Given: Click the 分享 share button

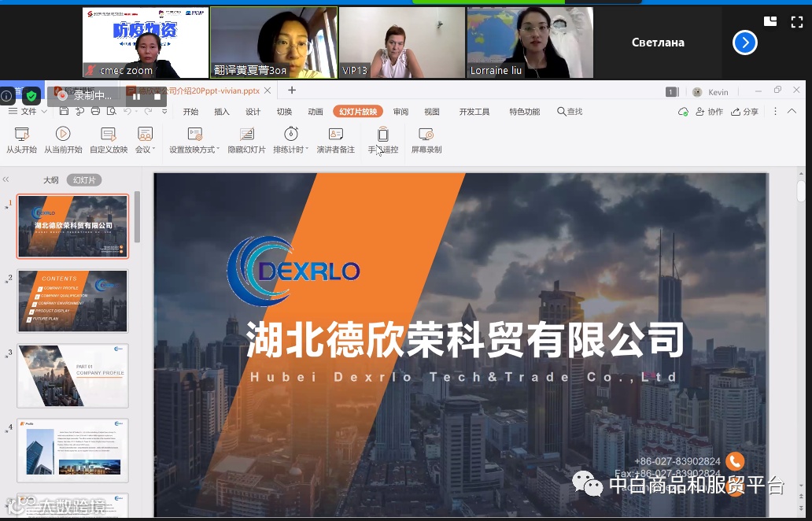Looking at the screenshot, I should tap(744, 111).
